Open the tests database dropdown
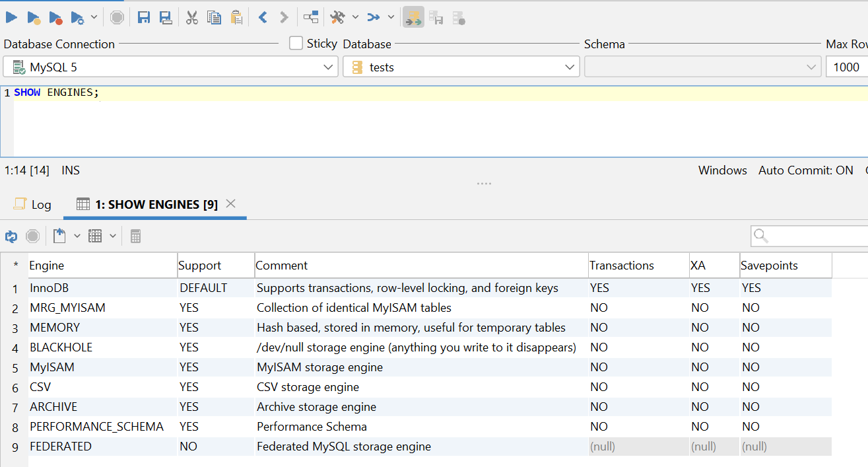The width and height of the screenshot is (868, 467). pos(461,67)
